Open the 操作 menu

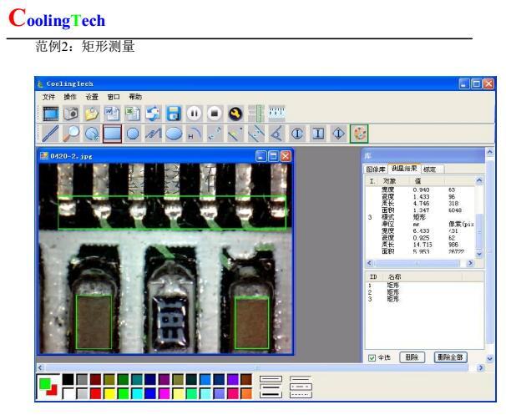click(x=70, y=97)
